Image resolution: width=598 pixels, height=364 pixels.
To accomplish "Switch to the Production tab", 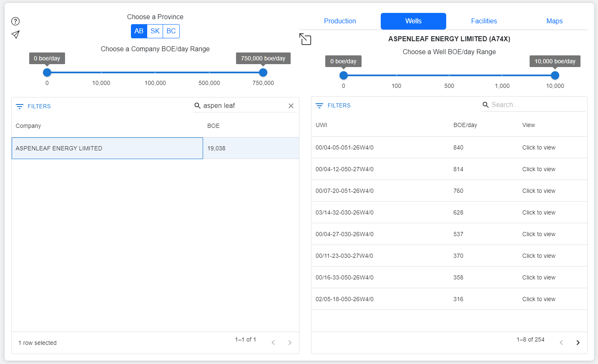I will 340,21.
